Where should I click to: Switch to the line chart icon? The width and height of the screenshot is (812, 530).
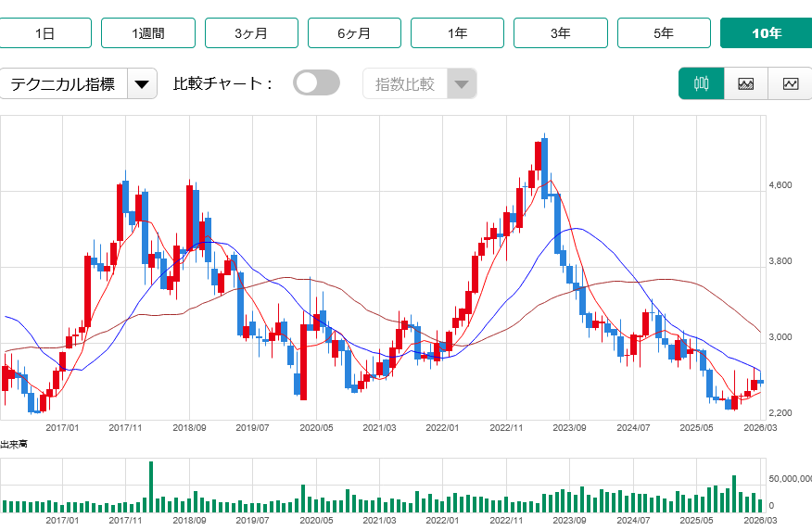coord(790,83)
